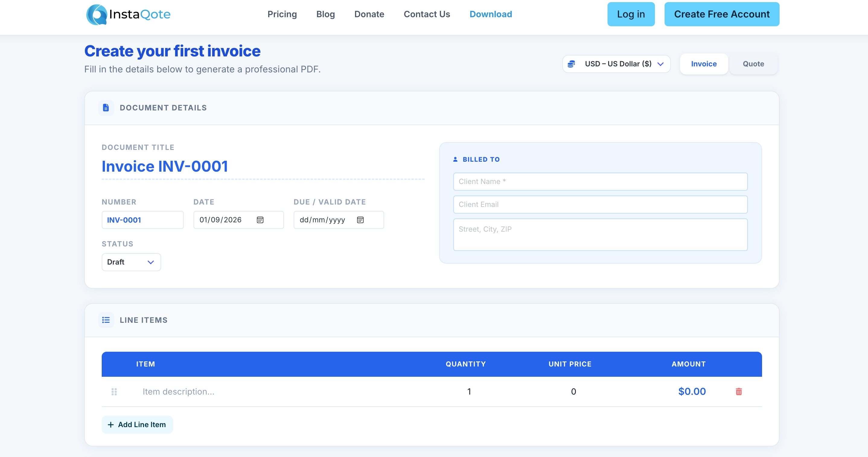Switch to the Quote tab
This screenshot has width=868, height=457.
point(753,64)
